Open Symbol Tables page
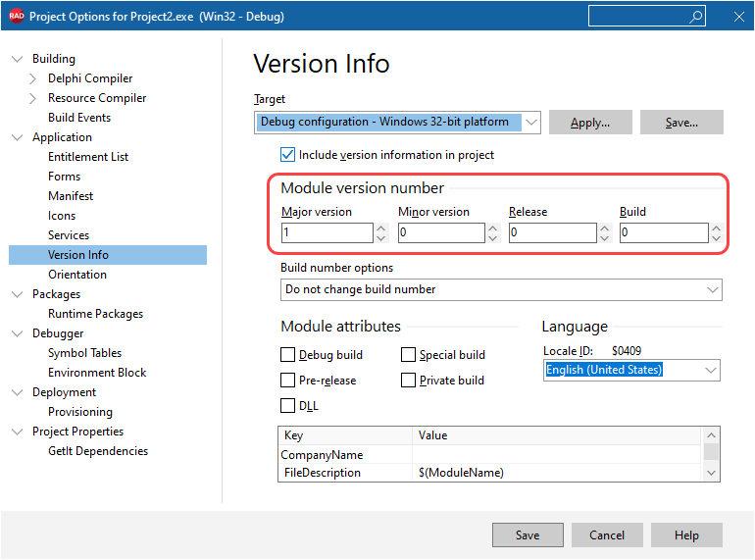Screen dimensions: 755x560 84,353
